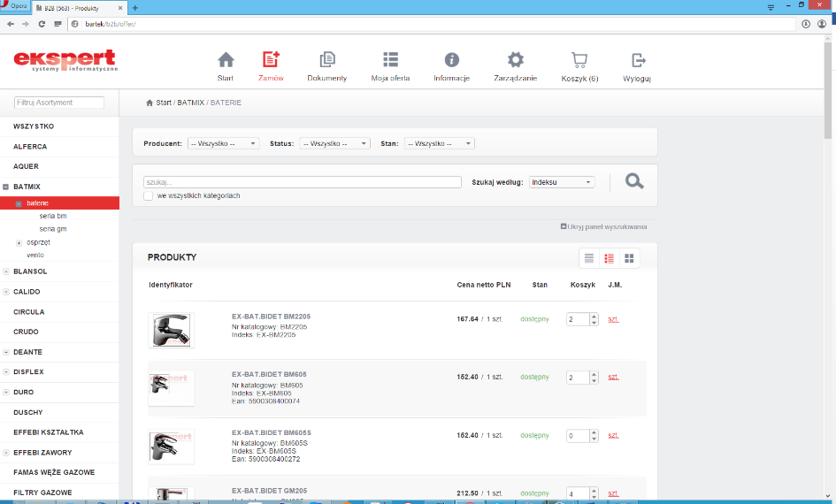The height and width of the screenshot is (504, 836).
Task: Open the browser tab menu icon
Action: 771,7
